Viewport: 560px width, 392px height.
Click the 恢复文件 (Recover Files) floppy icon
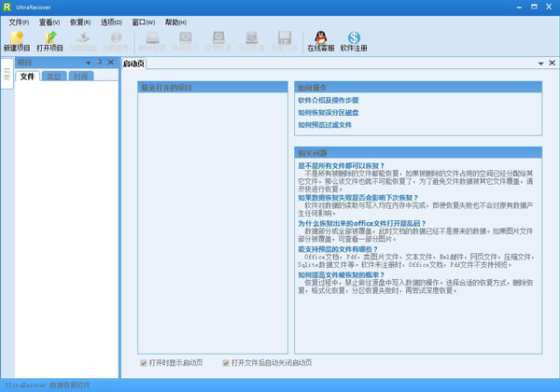coord(285,41)
